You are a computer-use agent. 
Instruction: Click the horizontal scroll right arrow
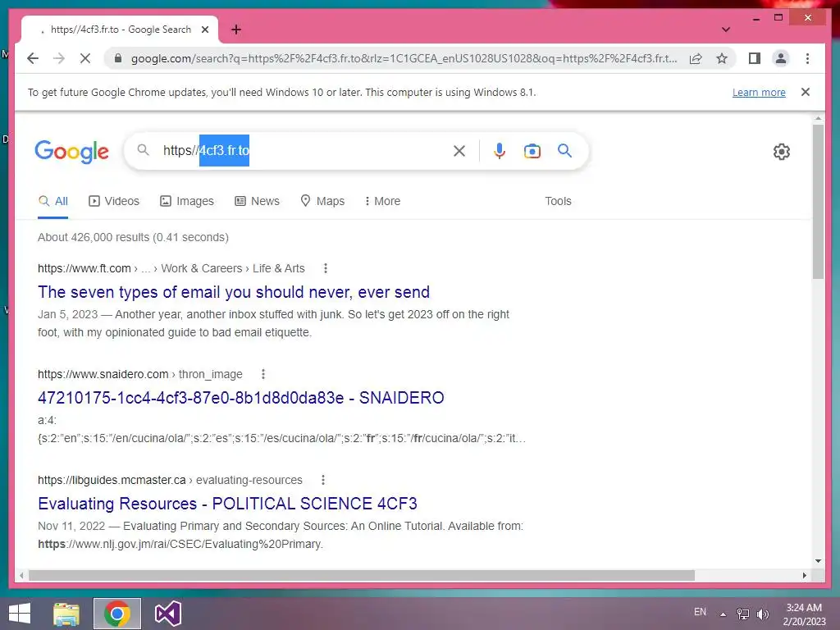[x=804, y=575]
